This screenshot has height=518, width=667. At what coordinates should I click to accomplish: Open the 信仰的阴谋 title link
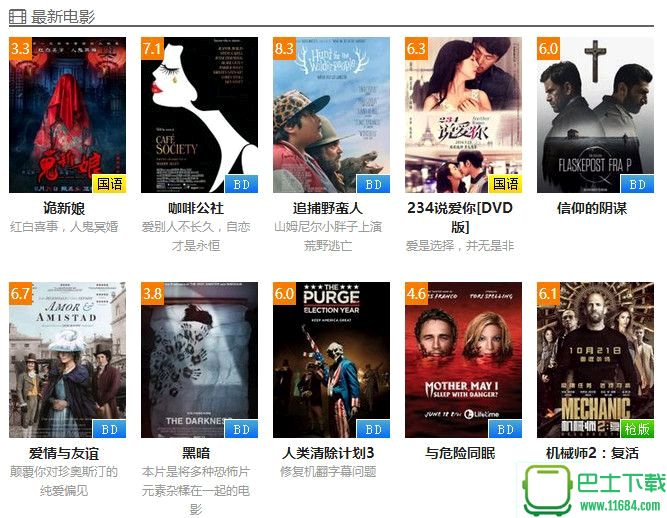click(592, 208)
